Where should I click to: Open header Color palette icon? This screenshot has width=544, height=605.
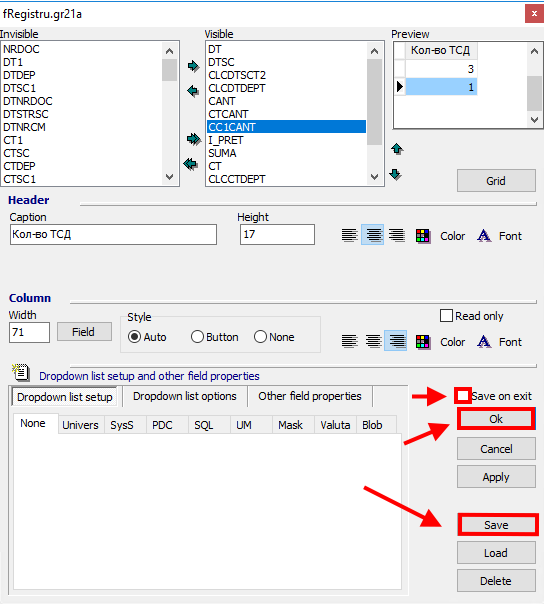[x=423, y=236]
